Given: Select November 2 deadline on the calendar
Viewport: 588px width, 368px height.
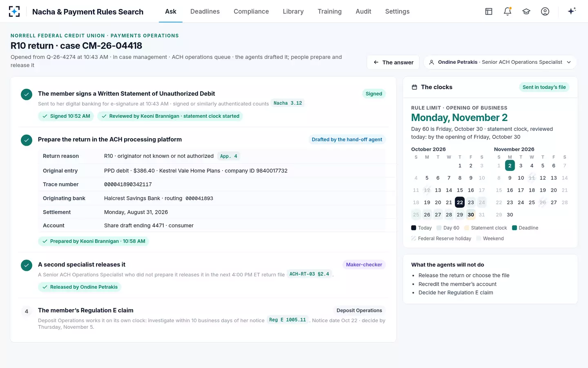Looking at the screenshot, I should [x=510, y=166].
